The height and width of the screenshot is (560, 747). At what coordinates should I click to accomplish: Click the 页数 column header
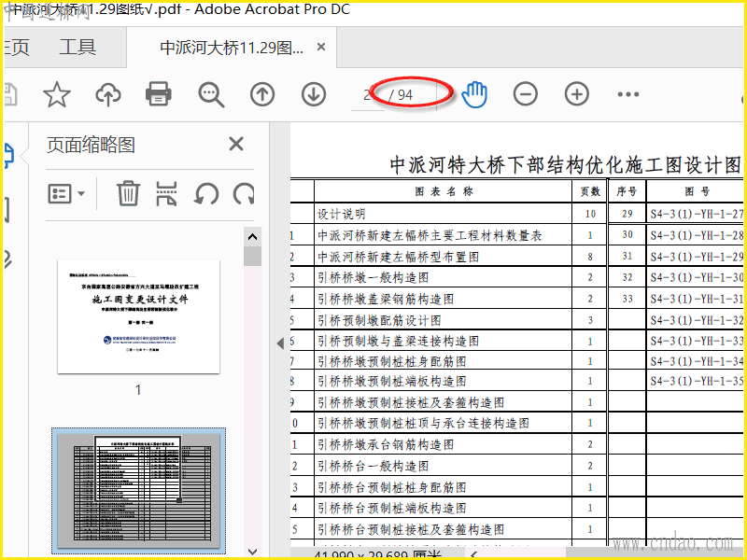(590, 191)
